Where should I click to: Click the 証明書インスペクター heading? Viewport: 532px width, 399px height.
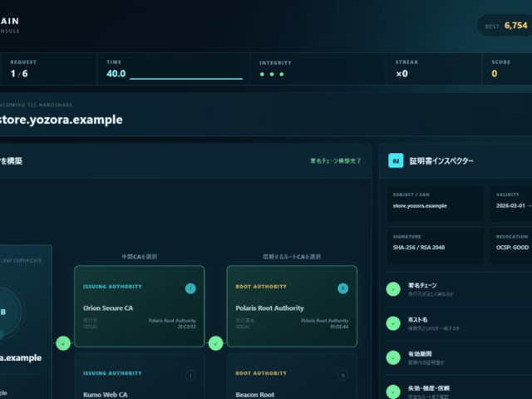441,160
